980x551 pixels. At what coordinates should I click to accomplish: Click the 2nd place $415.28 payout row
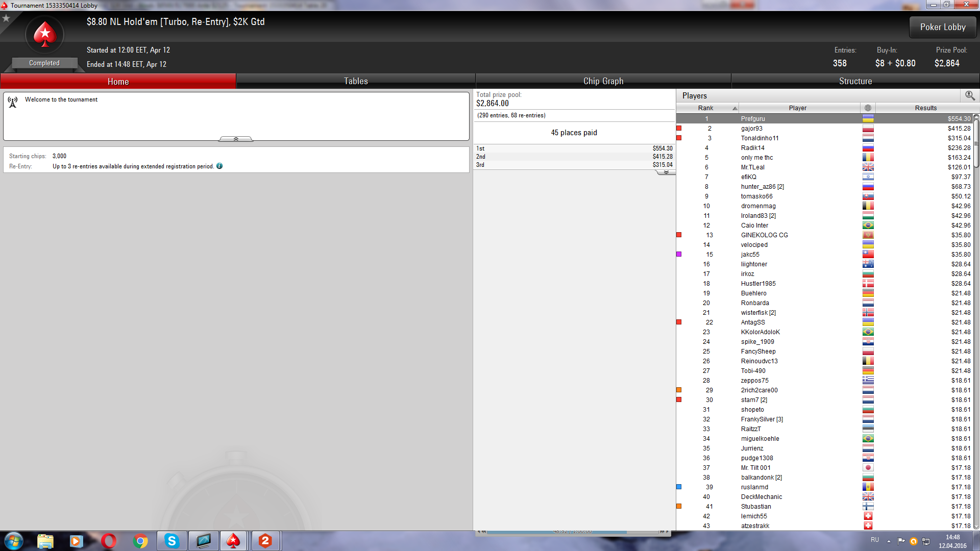(x=574, y=157)
